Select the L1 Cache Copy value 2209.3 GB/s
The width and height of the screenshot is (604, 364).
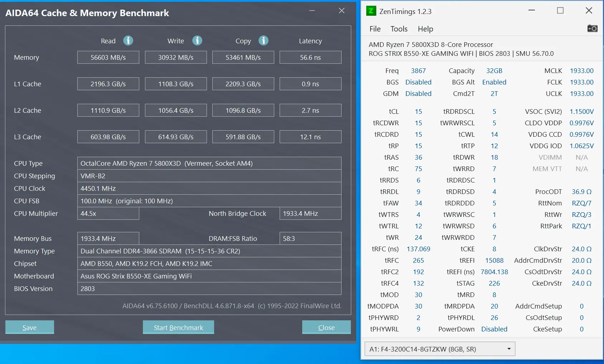[243, 84]
